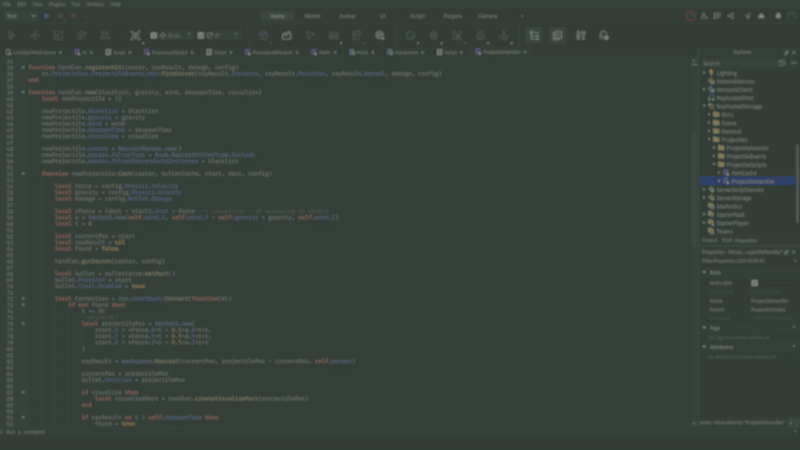The height and width of the screenshot is (450, 800).
Task: Click the Explorer vertical scrollbar
Action: click(x=797, y=184)
